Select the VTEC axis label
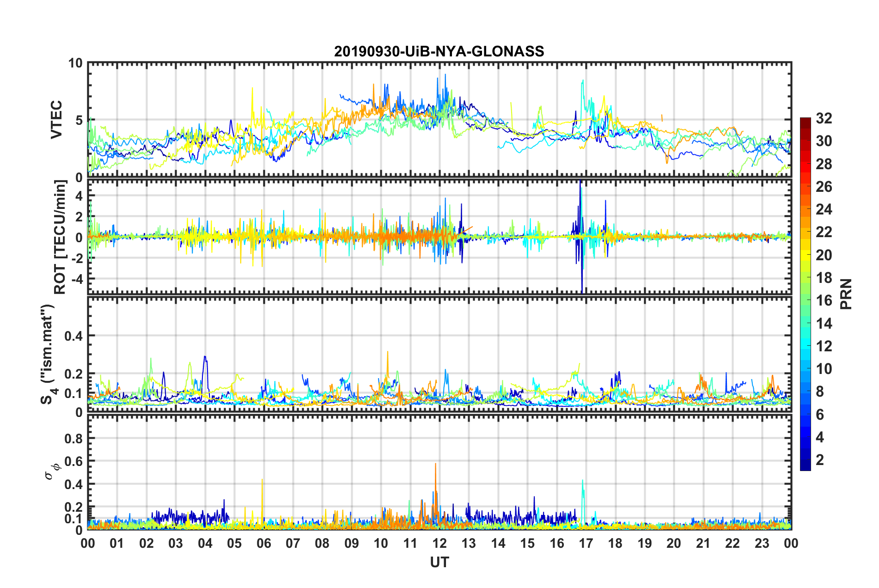The image size is (879, 588). tap(56, 120)
